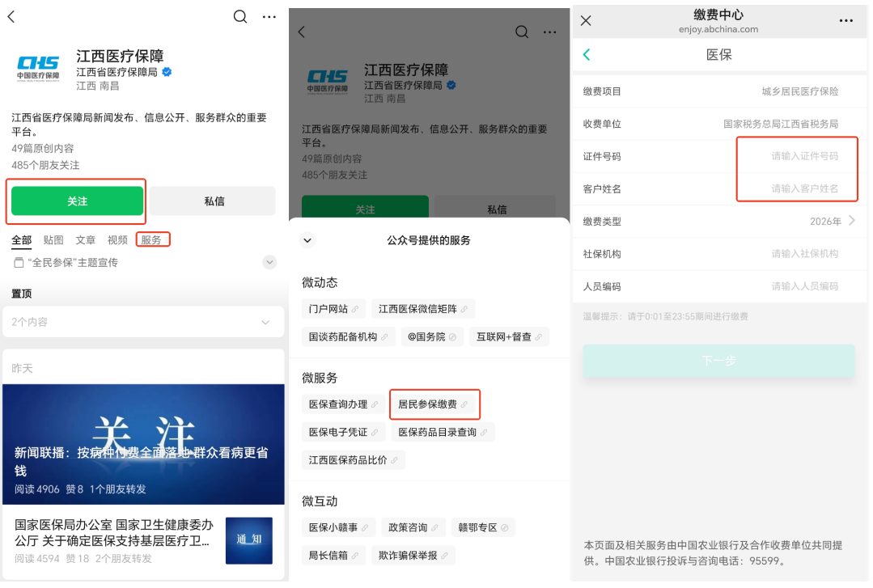Open 政策咨询 service

[x=413, y=527]
